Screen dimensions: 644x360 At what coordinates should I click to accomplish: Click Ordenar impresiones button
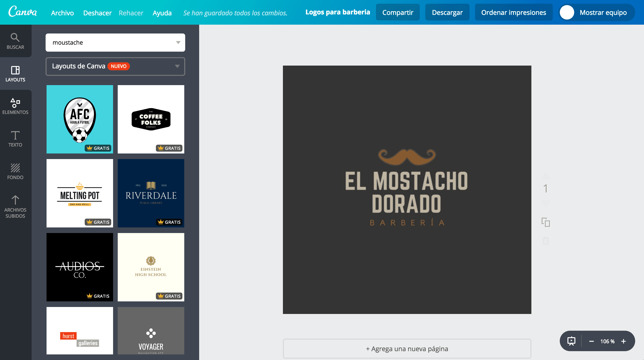[513, 12]
